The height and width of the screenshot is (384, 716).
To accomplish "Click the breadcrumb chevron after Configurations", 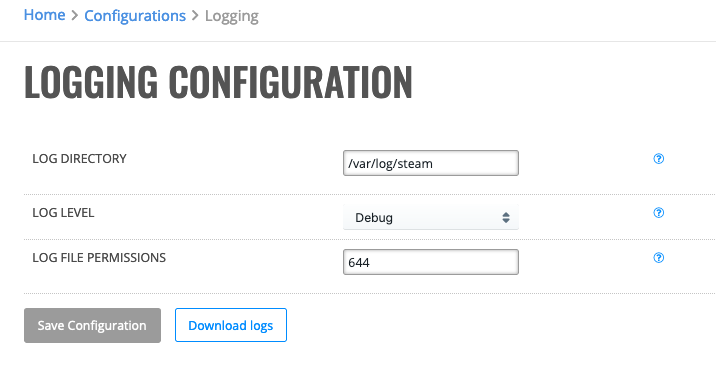I will click(195, 16).
